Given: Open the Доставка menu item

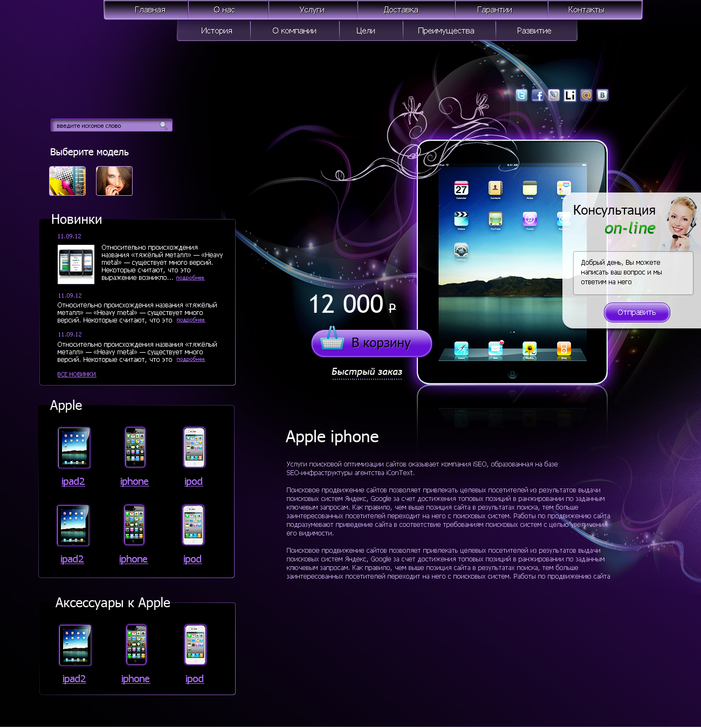Looking at the screenshot, I should [401, 10].
